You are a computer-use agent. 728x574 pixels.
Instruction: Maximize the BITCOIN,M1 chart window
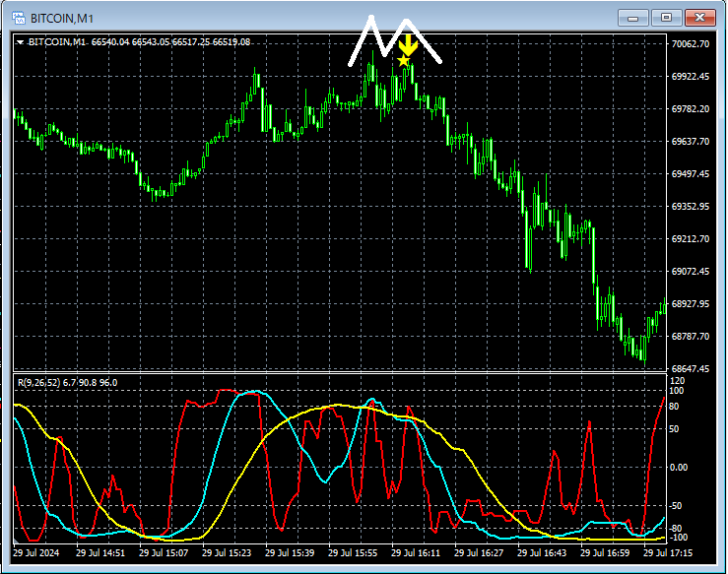666,18
